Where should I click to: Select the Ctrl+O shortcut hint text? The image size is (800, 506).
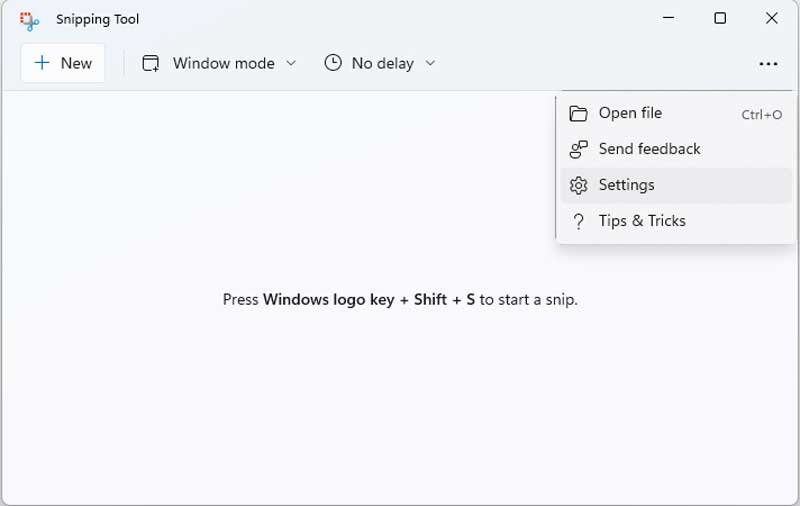click(761, 115)
